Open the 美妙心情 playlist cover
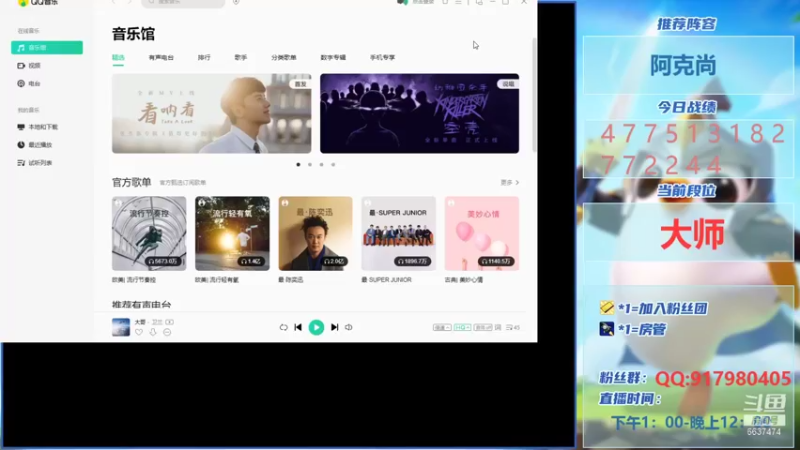800x450 pixels. [482, 234]
